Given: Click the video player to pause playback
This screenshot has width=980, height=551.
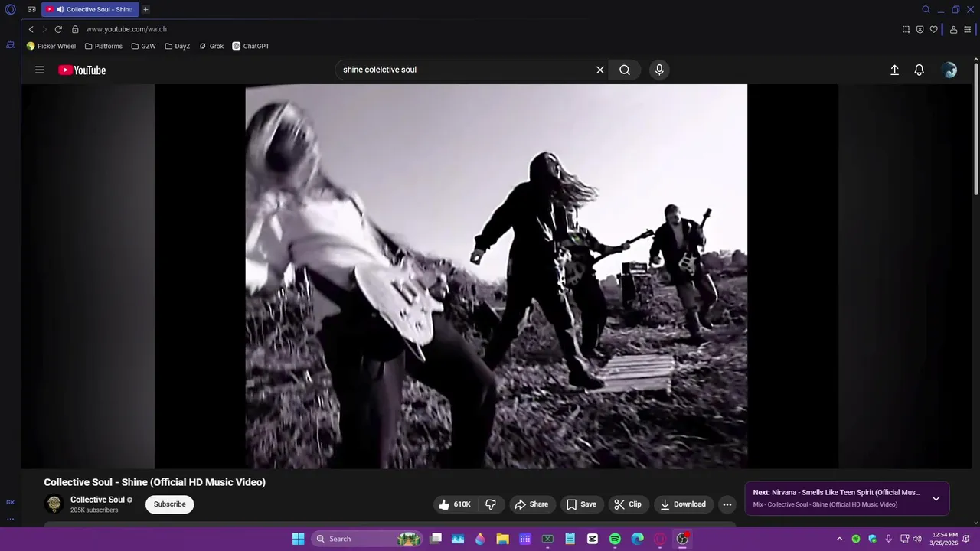Looking at the screenshot, I should (496, 276).
